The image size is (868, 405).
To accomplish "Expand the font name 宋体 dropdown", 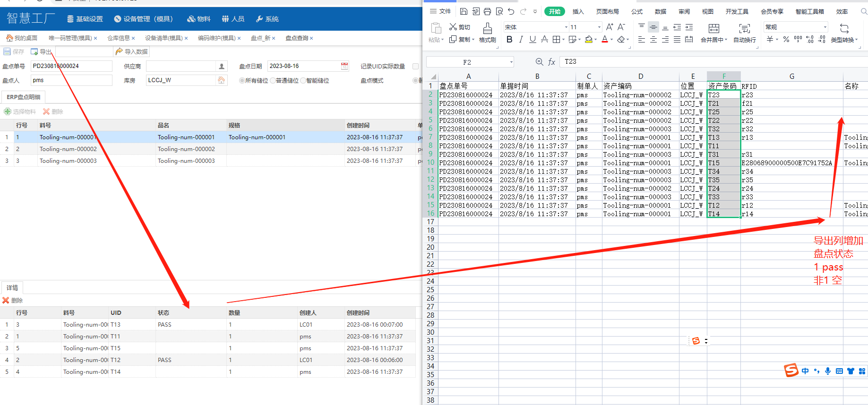I will [x=566, y=27].
